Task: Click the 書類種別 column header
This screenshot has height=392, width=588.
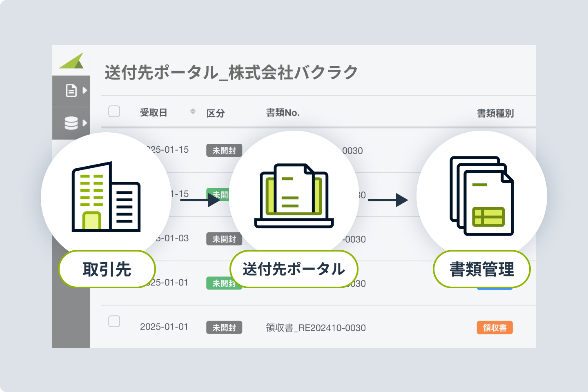Action: [x=495, y=113]
